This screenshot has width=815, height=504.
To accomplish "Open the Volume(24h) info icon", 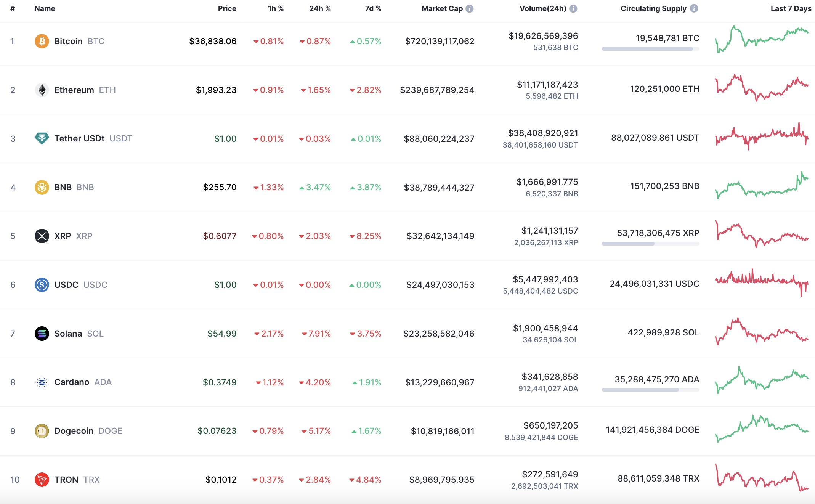I will click(x=573, y=9).
